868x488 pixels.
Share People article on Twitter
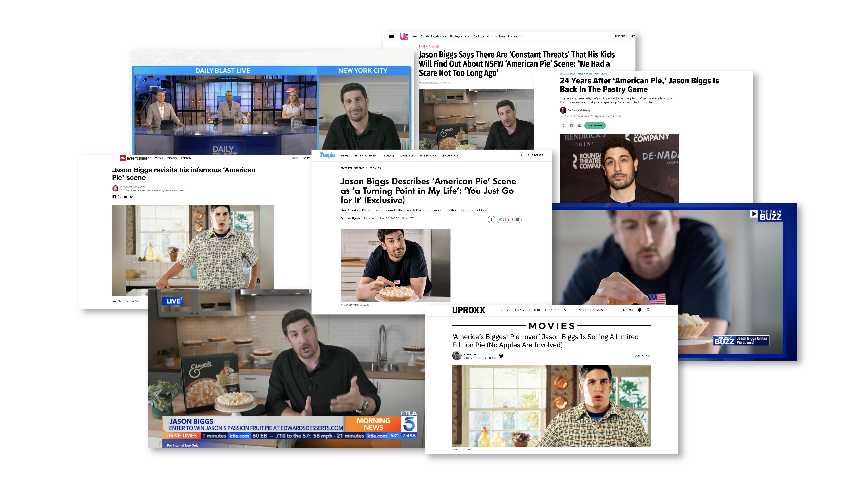(x=500, y=220)
